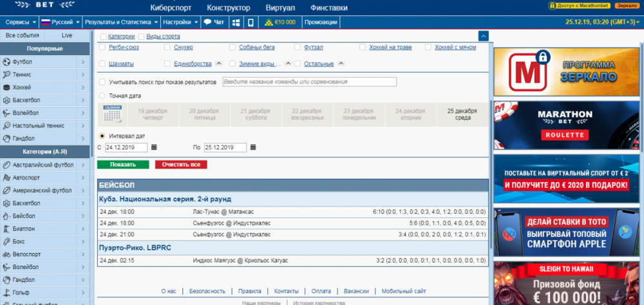
Task: Switch to the Live tab
Action: coord(67,36)
